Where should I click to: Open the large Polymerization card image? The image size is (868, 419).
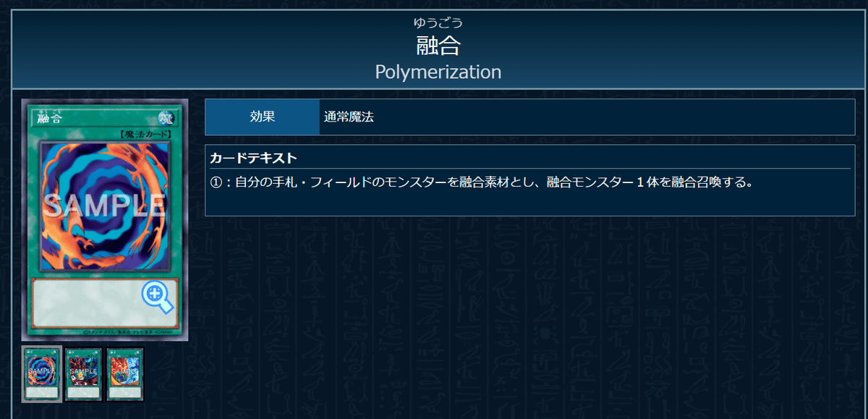pyautogui.click(x=105, y=220)
